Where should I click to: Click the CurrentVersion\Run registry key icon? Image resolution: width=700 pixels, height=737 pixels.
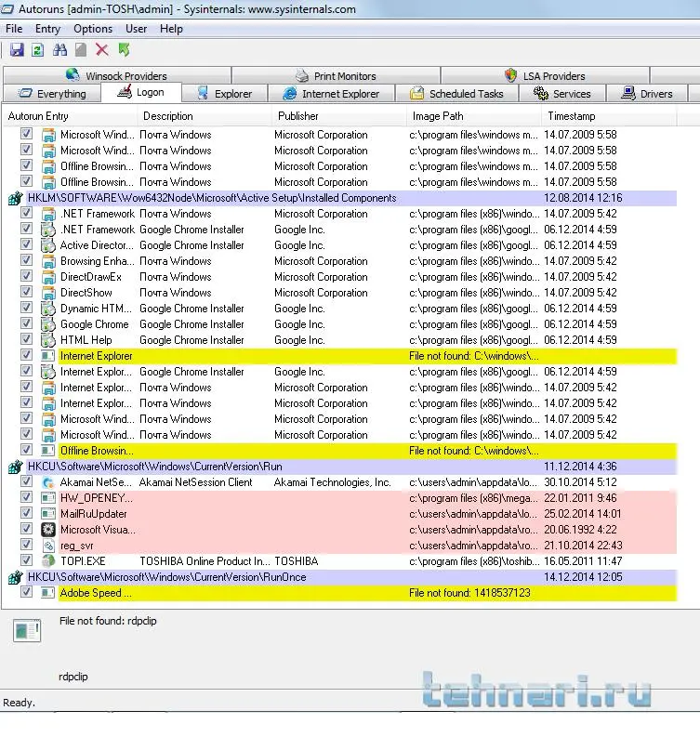[15, 467]
